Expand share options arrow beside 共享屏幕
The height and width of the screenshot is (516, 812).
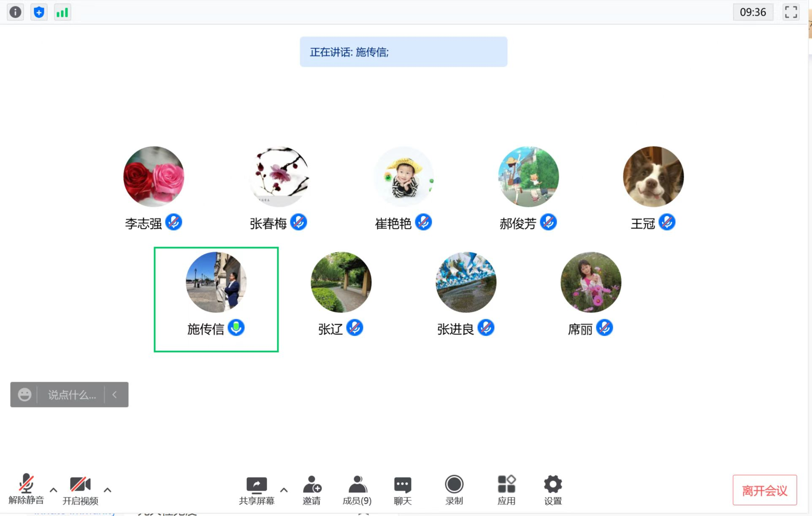coord(284,490)
